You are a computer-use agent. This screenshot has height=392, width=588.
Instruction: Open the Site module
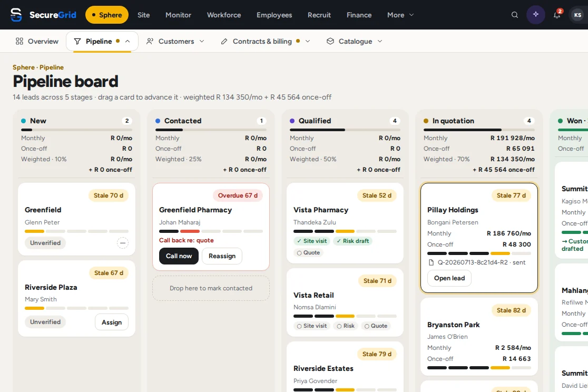pos(144,15)
